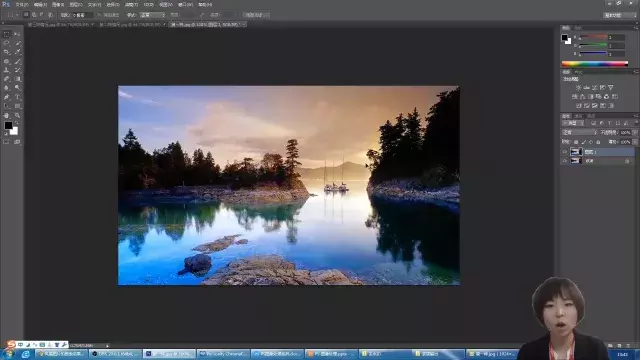This screenshot has width=640, height=360.
Task: Select the Eraser tool
Action: tap(7, 79)
